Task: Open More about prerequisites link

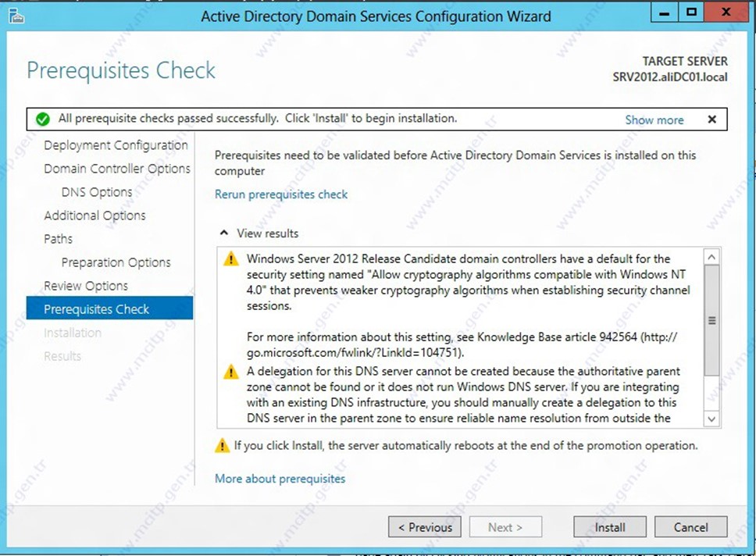Action: (280, 479)
